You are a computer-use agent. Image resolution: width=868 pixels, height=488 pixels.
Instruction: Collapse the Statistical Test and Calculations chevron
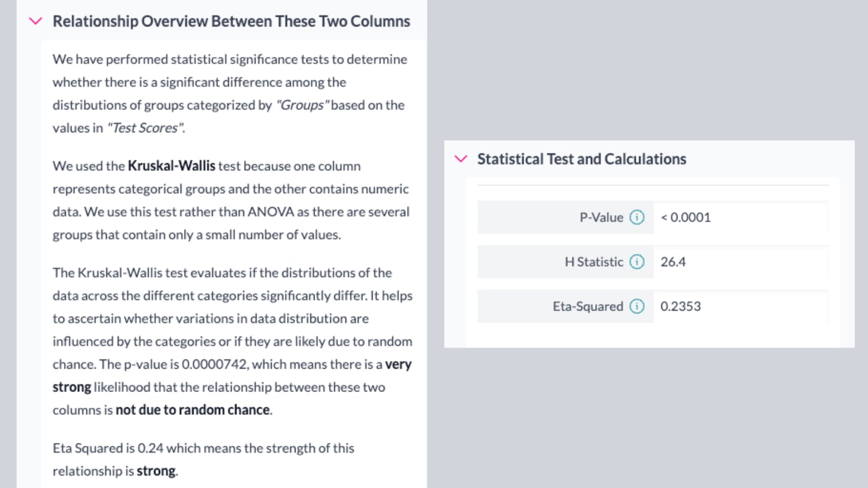click(461, 159)
